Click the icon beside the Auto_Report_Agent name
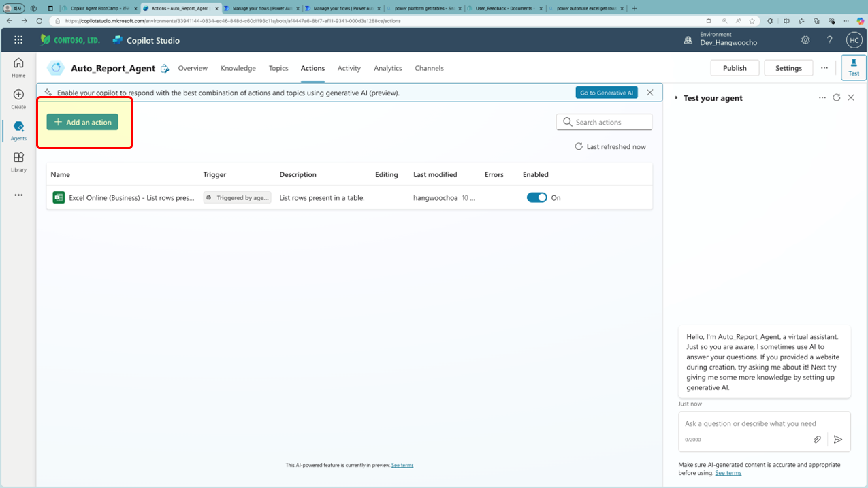The height and width of the screenshot is (488, 868). click(x=164, y=69)
